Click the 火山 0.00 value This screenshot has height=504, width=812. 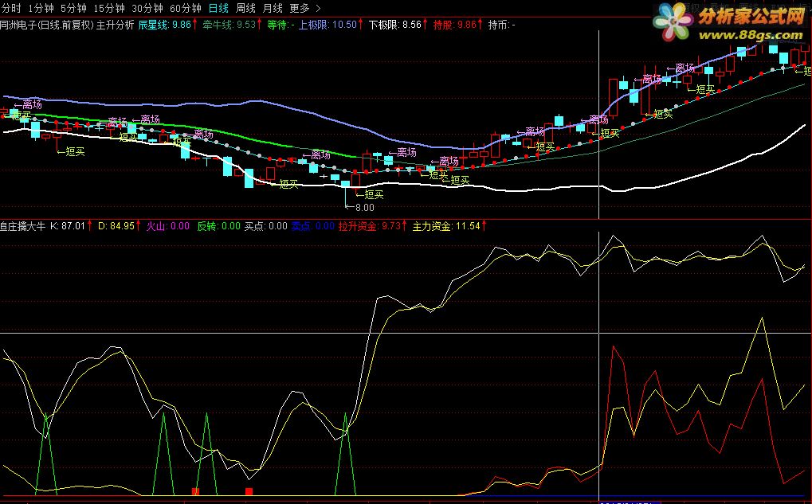pos(168,226)
